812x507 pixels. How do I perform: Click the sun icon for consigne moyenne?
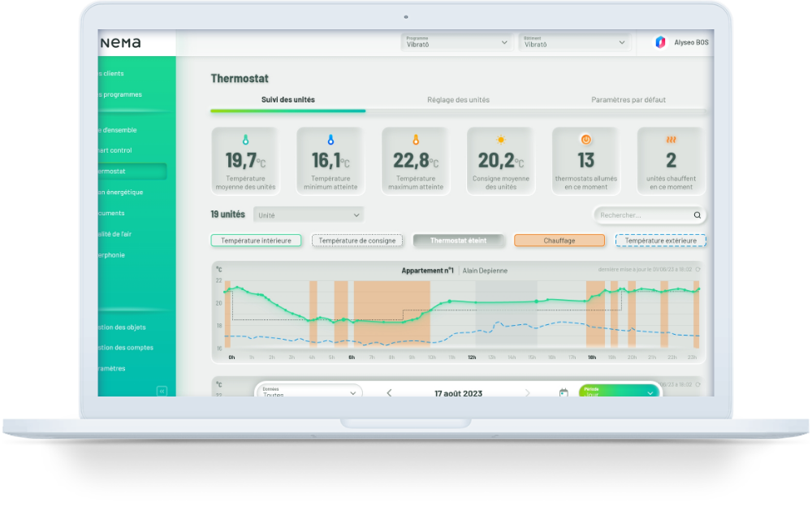coord(501,140)
